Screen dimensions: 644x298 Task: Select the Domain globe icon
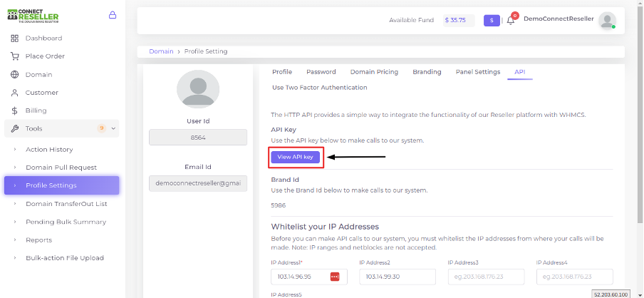(14, 75)
